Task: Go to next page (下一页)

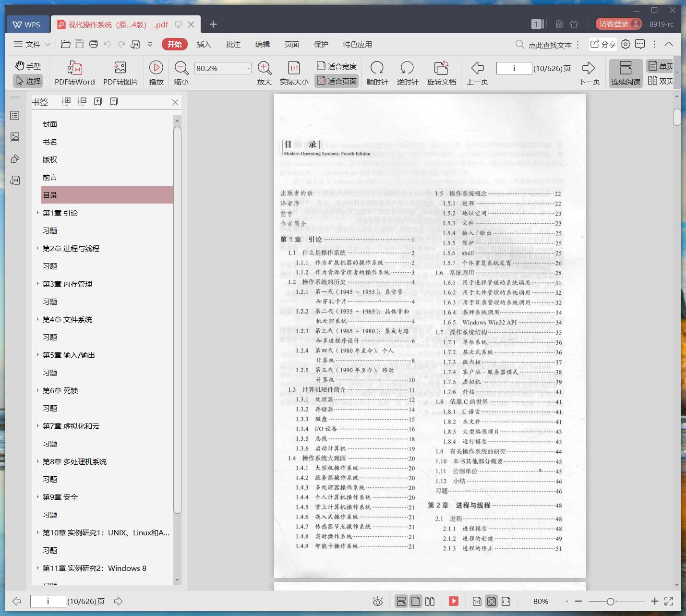Action: 589,73
